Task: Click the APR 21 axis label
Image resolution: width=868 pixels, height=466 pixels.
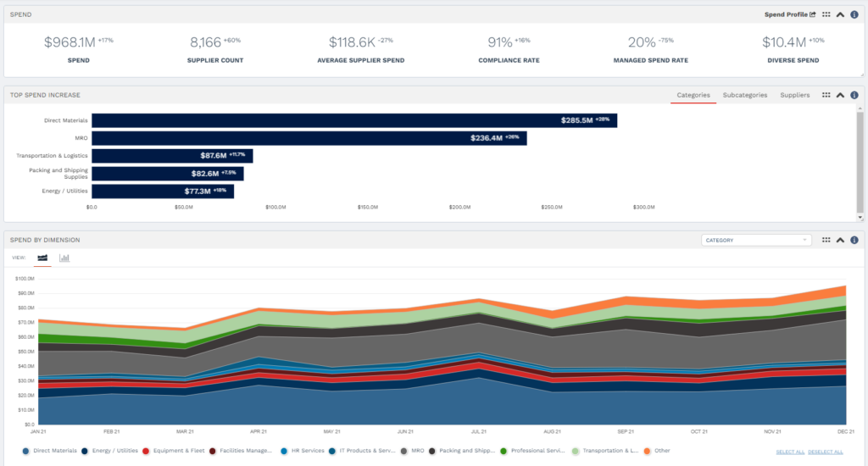Action: (258, 432)
